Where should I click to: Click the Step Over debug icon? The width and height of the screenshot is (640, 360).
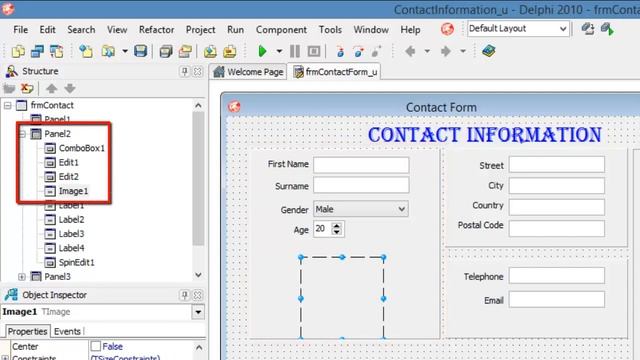tap(358, 51)
